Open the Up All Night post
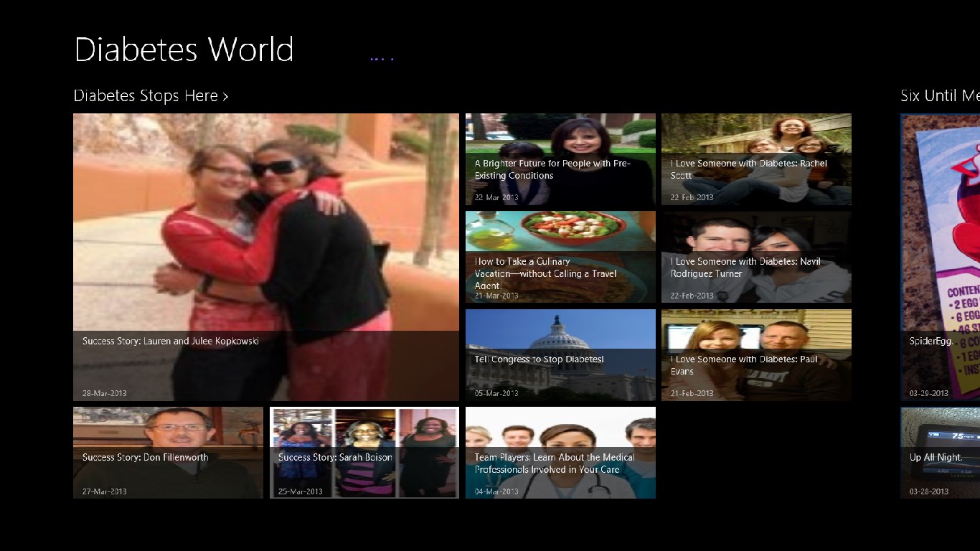The height and width of the screenshot is (551, 980). point(940,453)
